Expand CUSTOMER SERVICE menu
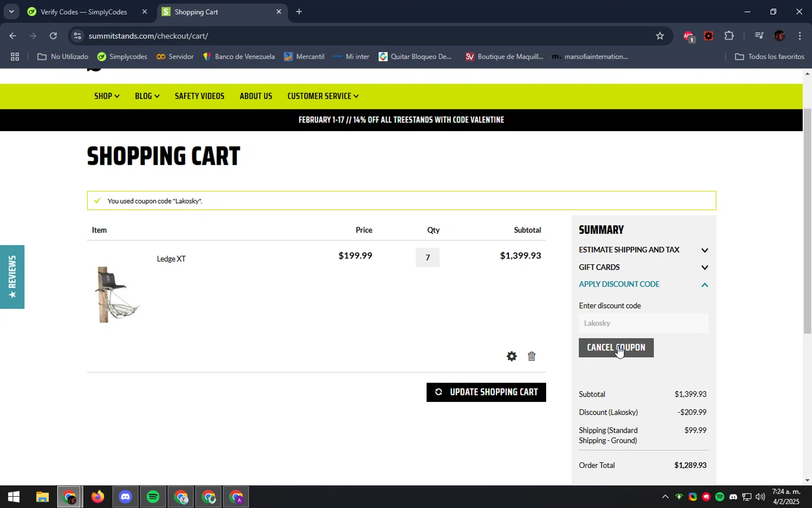812x508 pixels. tap(323, 96)
